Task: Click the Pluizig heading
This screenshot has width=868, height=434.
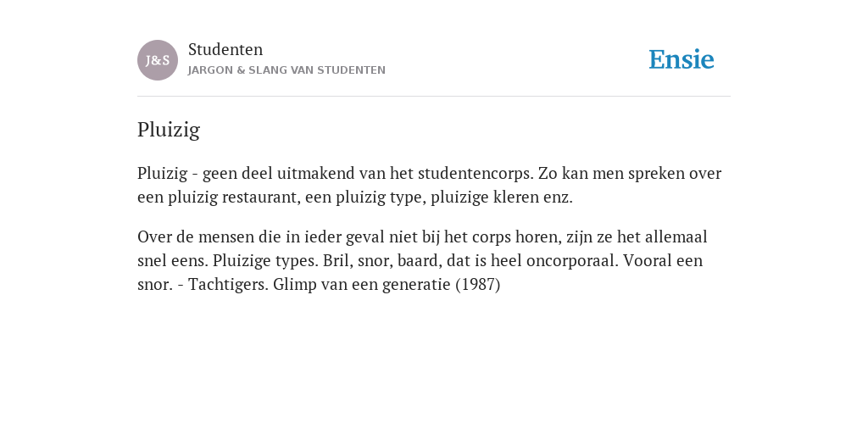Action: point(169,130)
